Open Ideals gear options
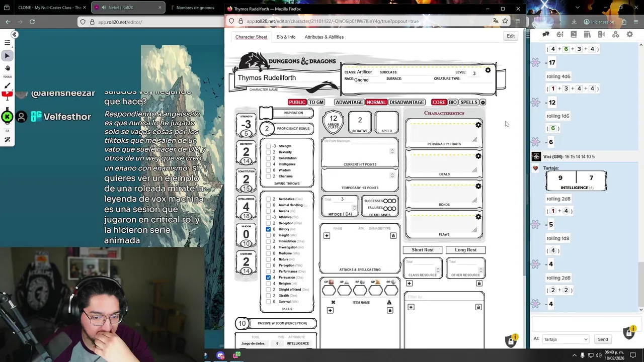The width and height of the screenshot is (644, 362). 478,156
